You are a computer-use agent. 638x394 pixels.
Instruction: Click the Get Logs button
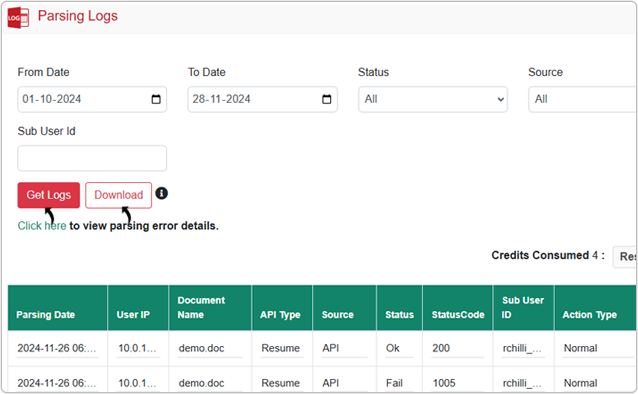tap(49, 195)
